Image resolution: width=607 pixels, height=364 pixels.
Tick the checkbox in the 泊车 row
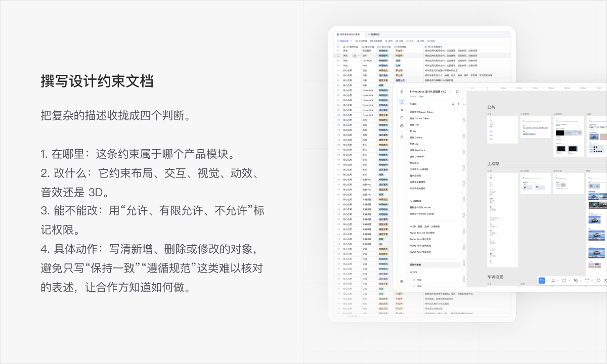[x=338, y=56]
